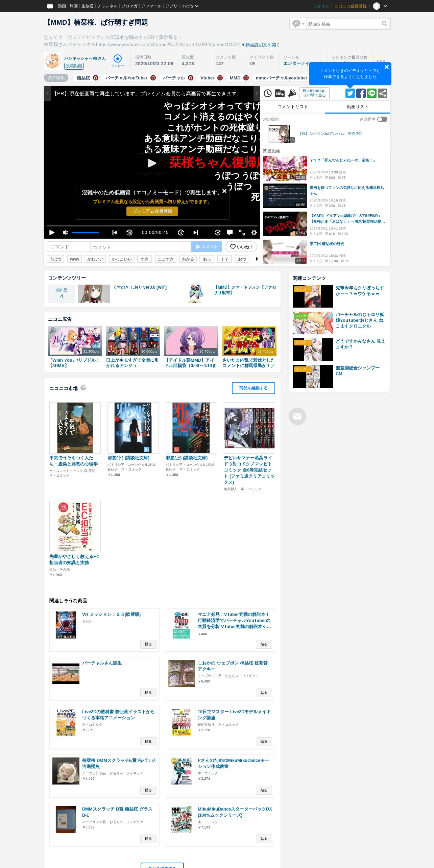Expand the その他 menu

pyautogui.click(x=190, y=6)
